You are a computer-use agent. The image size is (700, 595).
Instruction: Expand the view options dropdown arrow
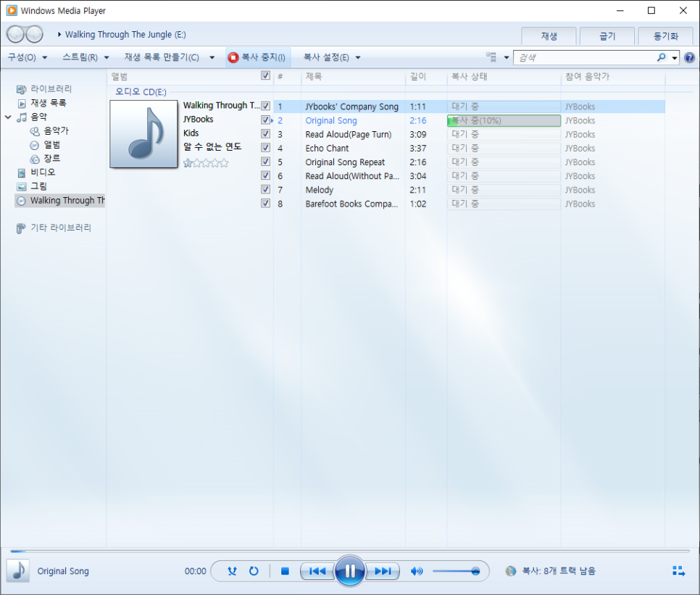click(x=507, y=57)
